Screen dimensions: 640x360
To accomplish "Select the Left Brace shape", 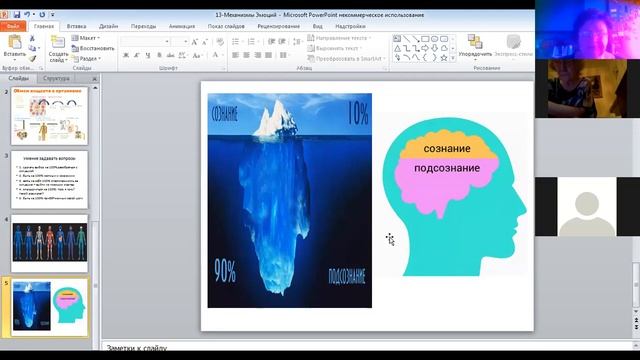I will (x=425, y=58).
